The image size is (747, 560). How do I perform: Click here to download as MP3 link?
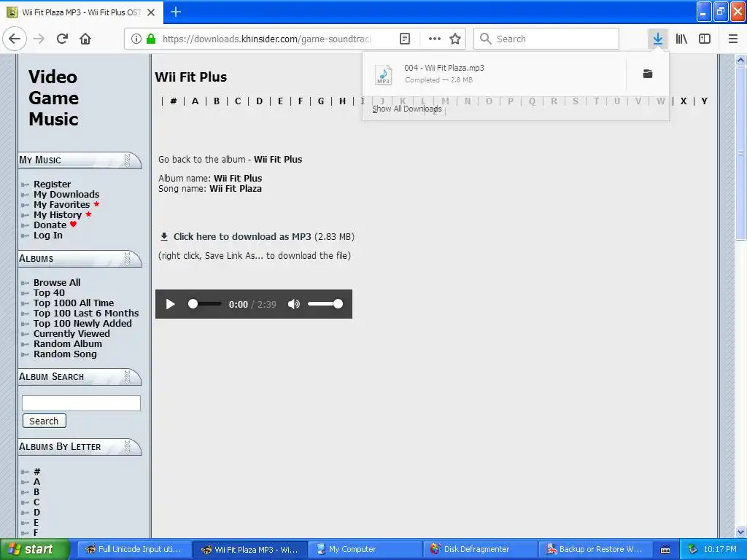[x=242, y=237]
